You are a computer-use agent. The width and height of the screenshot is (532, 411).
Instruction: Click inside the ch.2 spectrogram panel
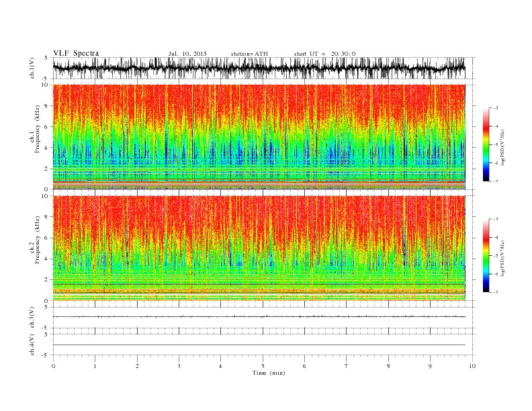[x=259, y=248]
